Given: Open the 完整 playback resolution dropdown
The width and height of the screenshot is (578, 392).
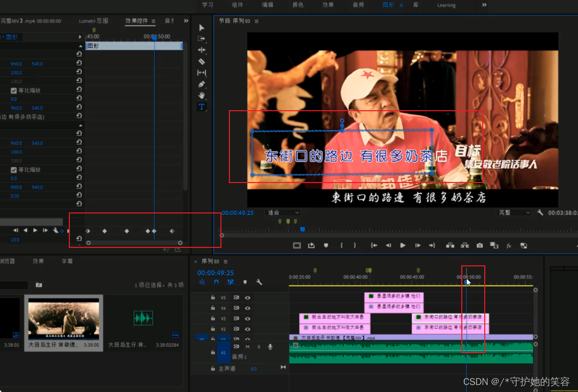Looking at the screenshot, I should (x=514, y=212).
